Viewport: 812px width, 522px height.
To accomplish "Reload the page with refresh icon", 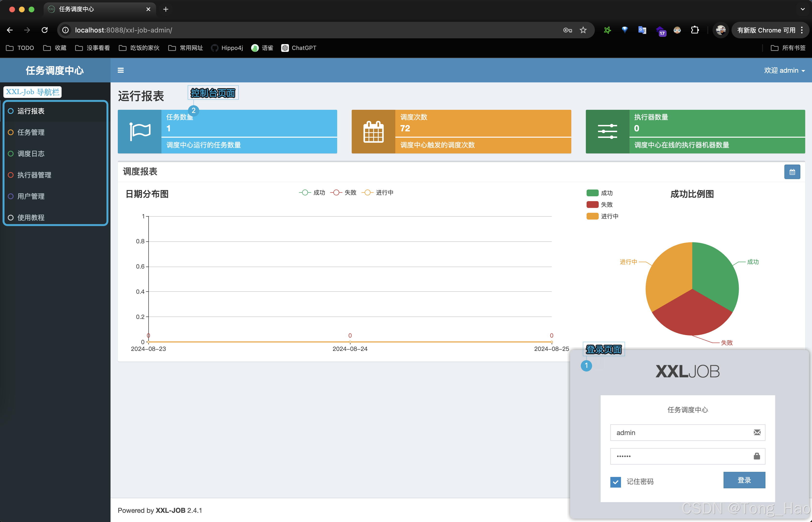I will (44, 30).
